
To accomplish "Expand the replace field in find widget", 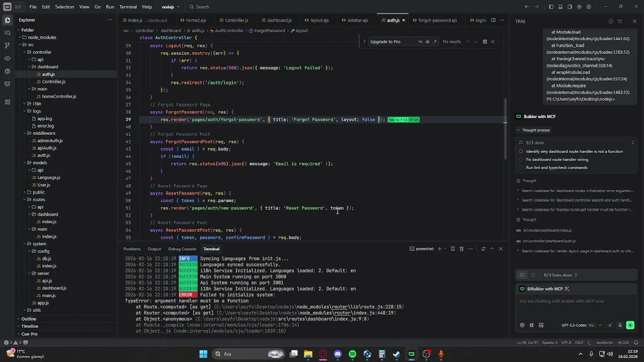I will point(364,42).
